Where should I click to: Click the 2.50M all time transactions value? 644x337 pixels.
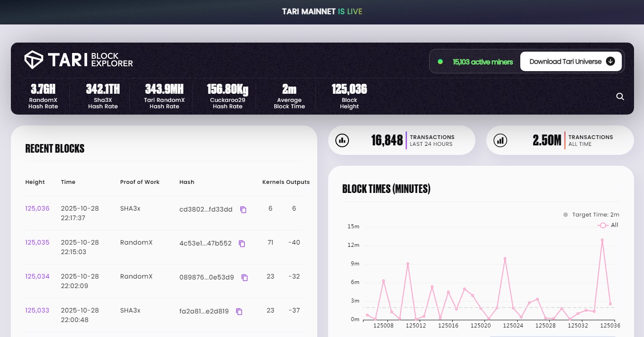[x=547, y=140]
